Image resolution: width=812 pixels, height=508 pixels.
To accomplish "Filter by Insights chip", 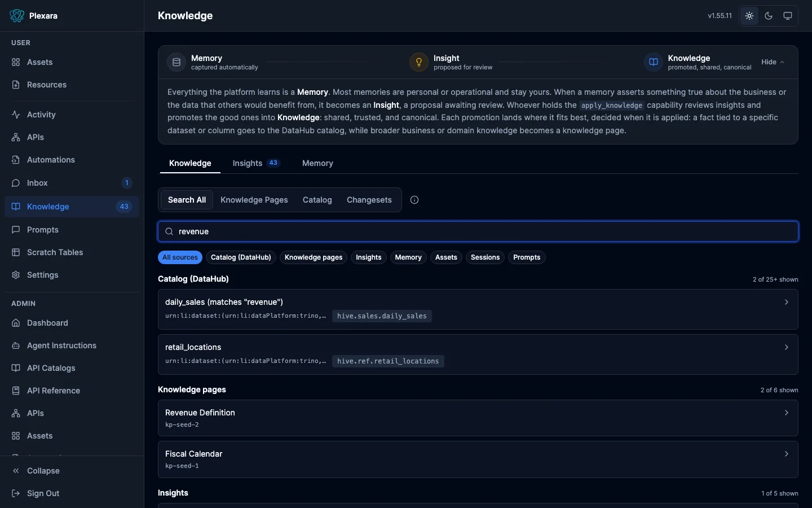I will click(x=369, y=257).
